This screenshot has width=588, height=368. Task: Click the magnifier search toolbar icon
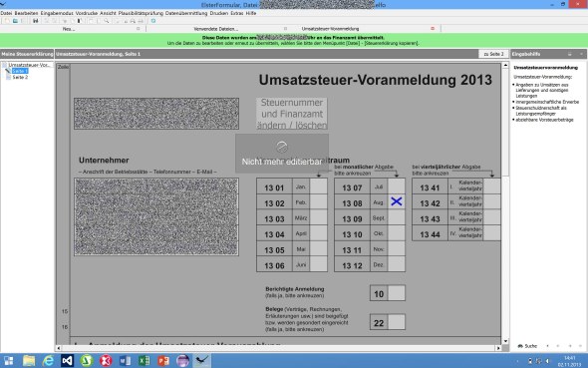[107, 21]
